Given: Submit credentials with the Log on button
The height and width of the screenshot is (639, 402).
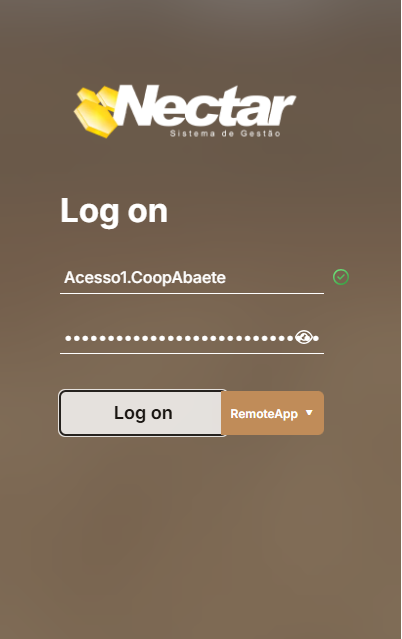Looking at the screenshot, I should [x=142, y=413].
